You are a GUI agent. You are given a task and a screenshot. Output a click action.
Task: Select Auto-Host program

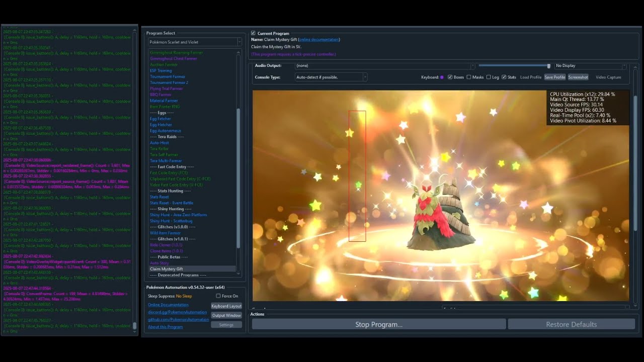tap(159, 143)
